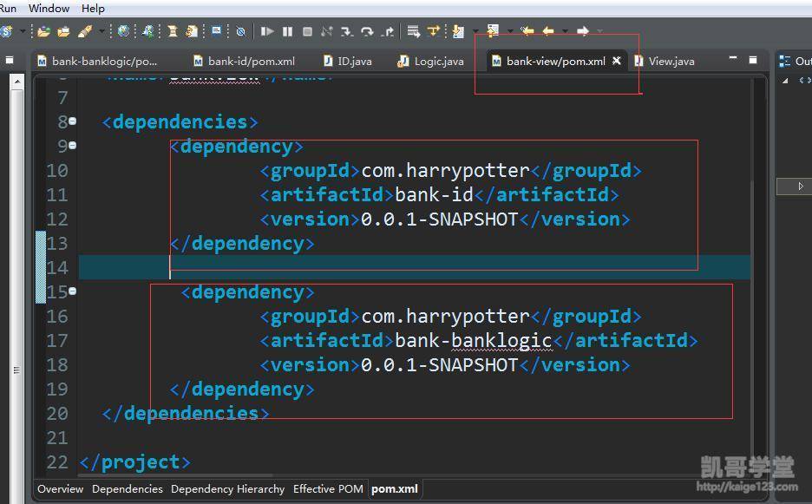812x504 pixels.
Task: Open the Dependency Hierarchy tab
Action: tap(228, 489)
